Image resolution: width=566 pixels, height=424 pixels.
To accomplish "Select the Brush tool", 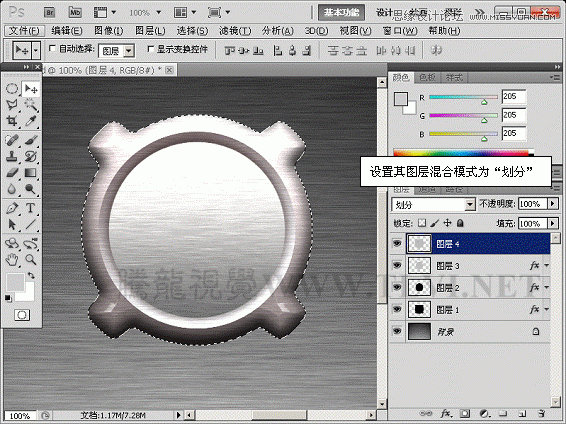I will tap(31, 140).
